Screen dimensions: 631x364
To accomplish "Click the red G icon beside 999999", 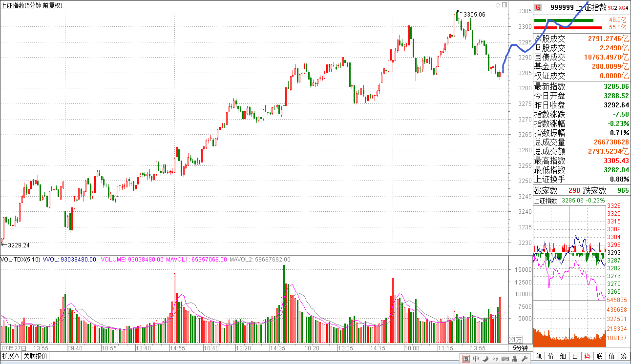I will pos(538,7).
